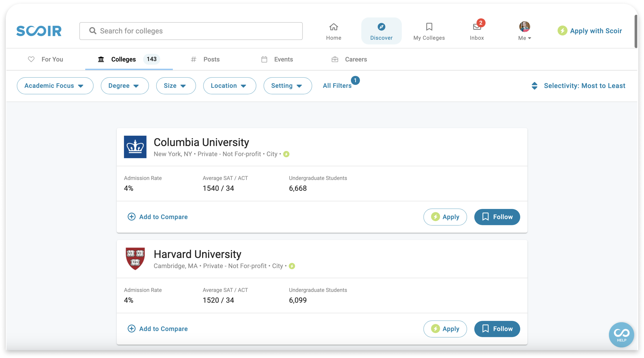Screen dimensions: 644x358
Task: Open the Degree filter dropdown
Action: (x=124, y=86)
